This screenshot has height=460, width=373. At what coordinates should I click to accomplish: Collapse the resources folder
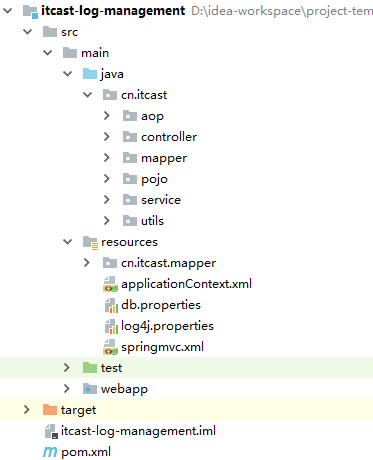click(x=67, y=242)
